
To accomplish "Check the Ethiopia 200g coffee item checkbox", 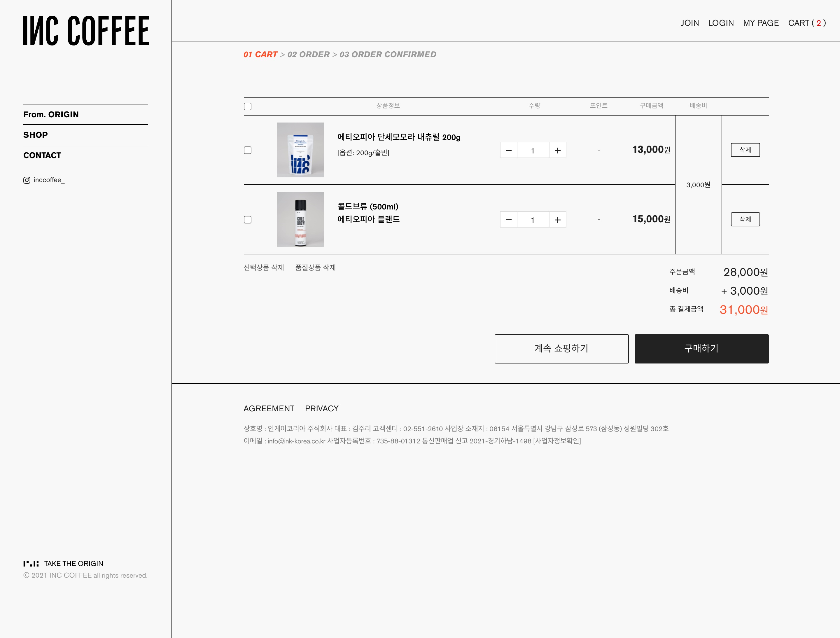I will (248, 151).
